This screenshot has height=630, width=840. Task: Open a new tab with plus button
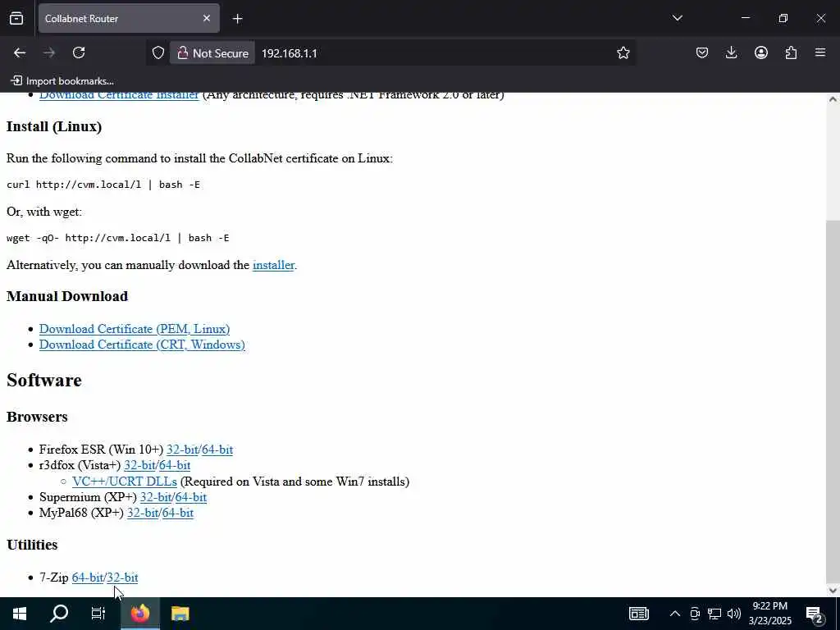coord(237,19)
